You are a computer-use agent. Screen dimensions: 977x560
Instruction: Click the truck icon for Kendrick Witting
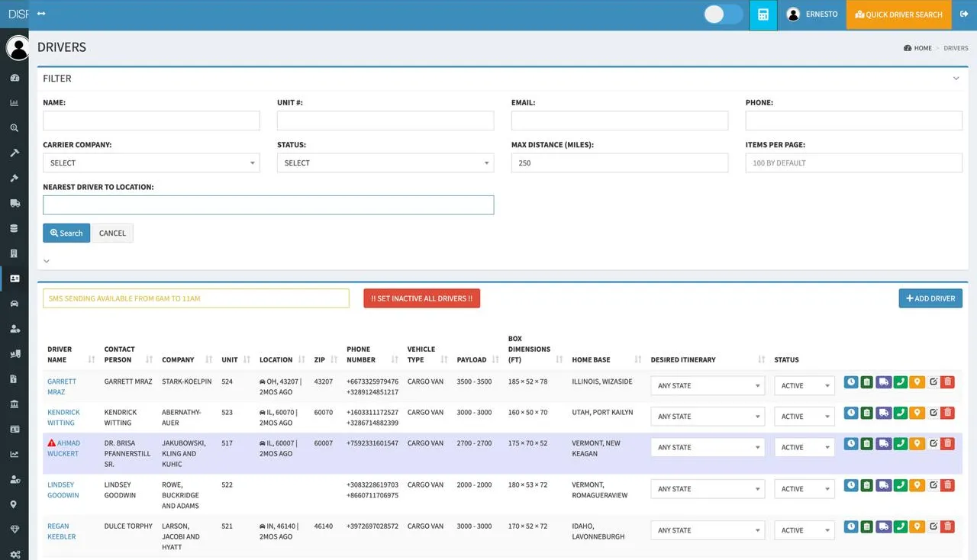click(x=883, y=413)
